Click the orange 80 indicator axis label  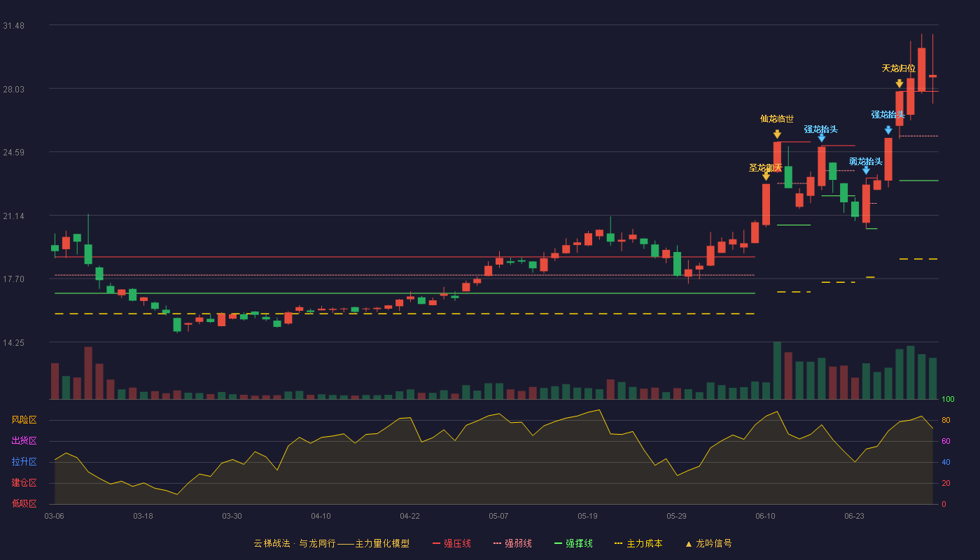point(946,420)
